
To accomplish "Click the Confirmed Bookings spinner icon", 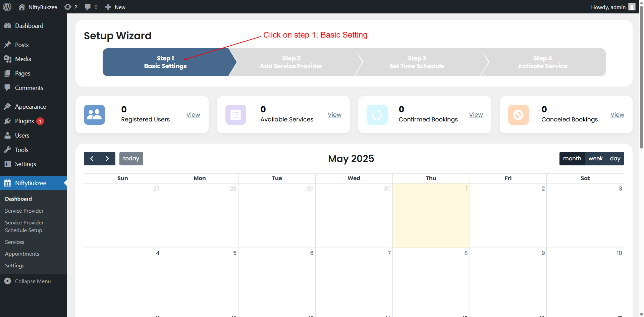I will click(x=377, y=115).
